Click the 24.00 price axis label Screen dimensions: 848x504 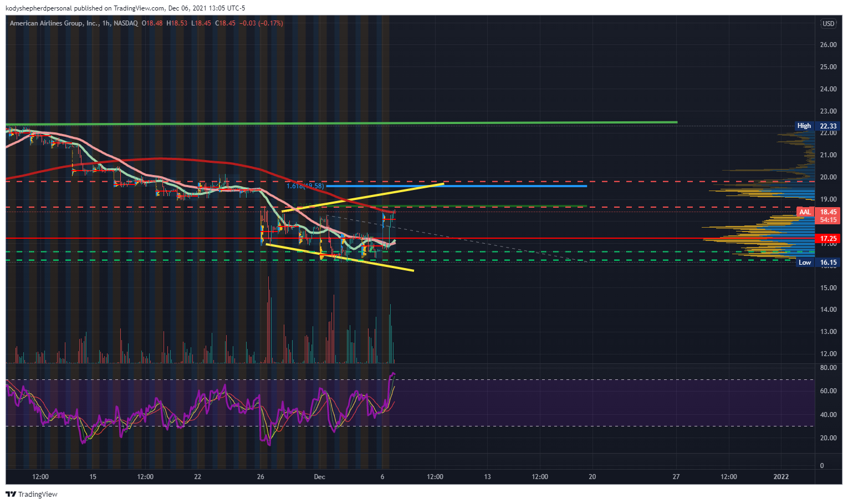(828, 89)
